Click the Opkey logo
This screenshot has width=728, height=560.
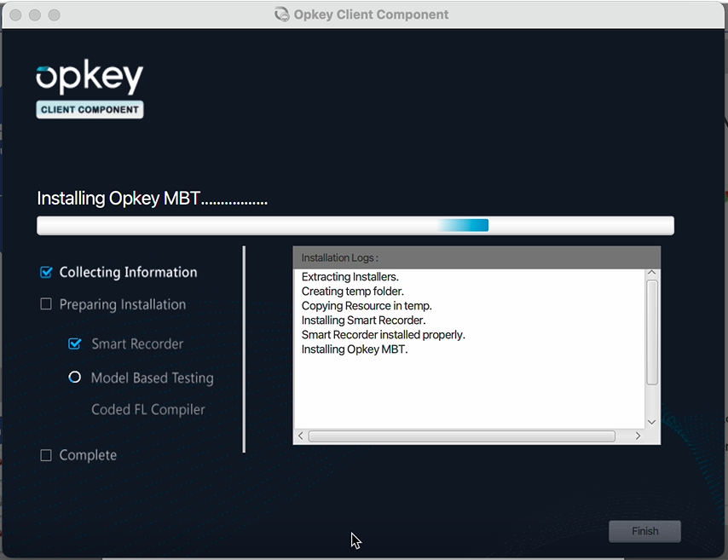(90, 77)
